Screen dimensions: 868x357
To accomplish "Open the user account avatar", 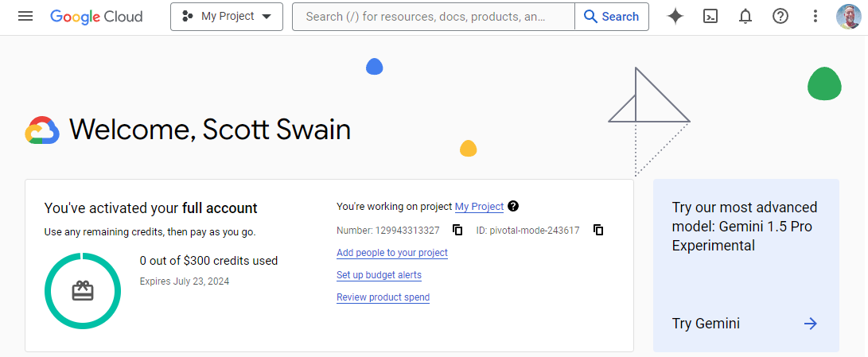I will tap(849, 17).
